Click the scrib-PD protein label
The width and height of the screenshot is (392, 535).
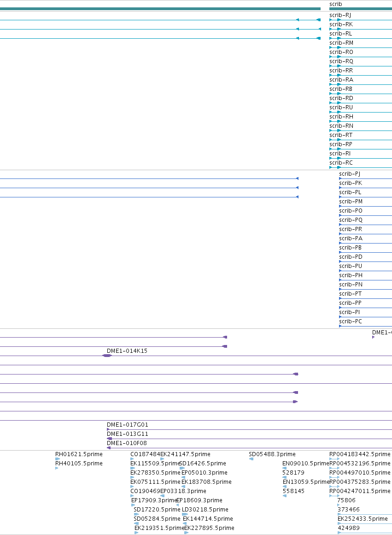tap(351, 256)
